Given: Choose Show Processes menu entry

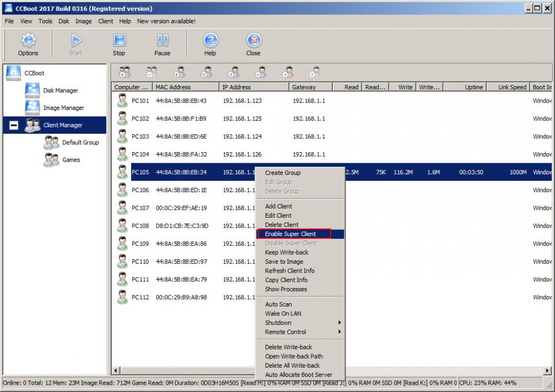Looking at the screenshot, I should coord(300,289).
